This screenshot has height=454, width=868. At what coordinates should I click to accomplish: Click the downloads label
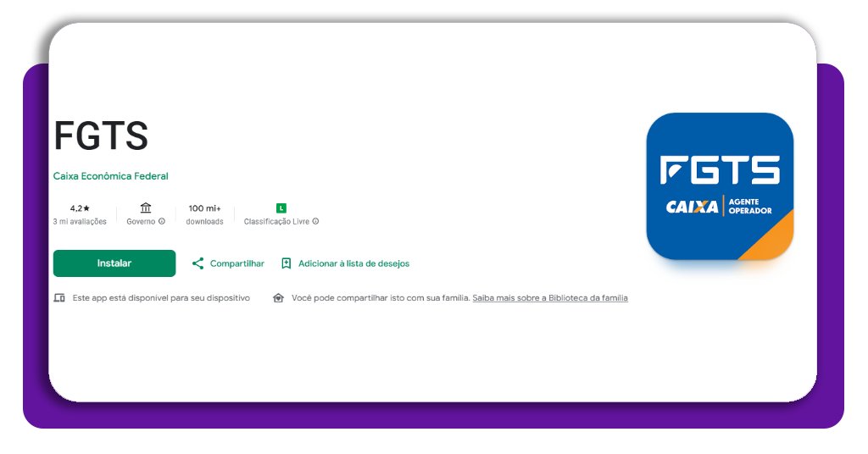pos(205,222)
